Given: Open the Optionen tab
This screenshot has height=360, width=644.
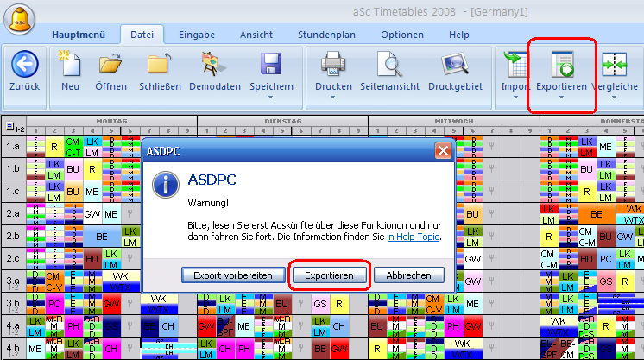Looking at the screenshot, I should click(402, 35).
